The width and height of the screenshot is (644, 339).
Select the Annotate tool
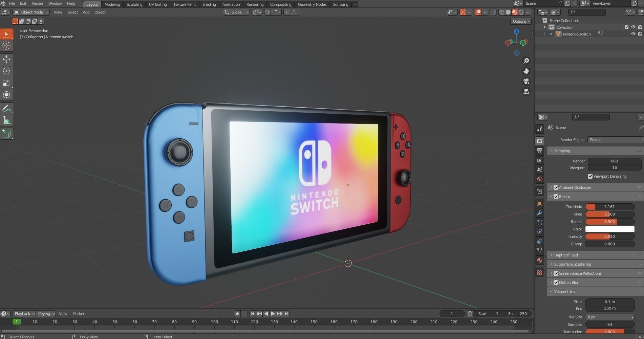tap(6, 109)
